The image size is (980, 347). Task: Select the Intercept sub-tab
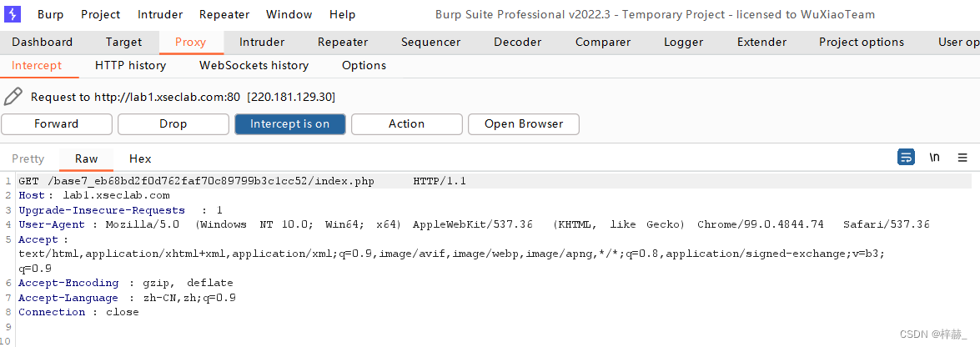click(x=37, y=66)
